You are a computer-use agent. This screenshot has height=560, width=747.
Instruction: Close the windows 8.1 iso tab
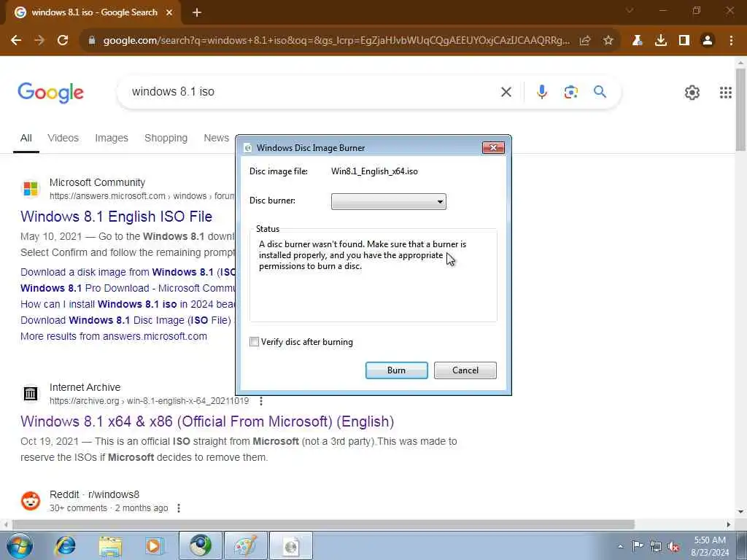click(x=169, y=12)
